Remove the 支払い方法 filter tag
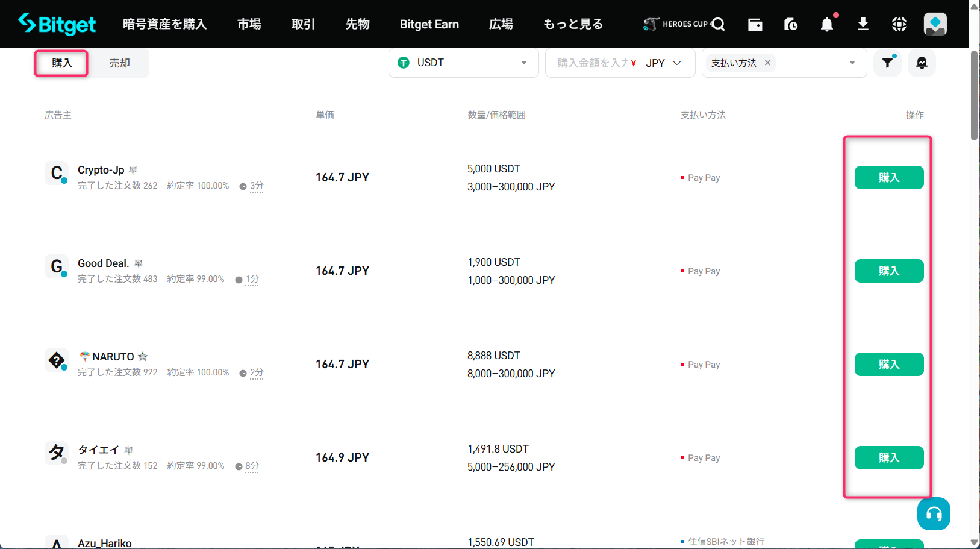The image size is (980, 549). pyautogui.click(x=767, y=63)
